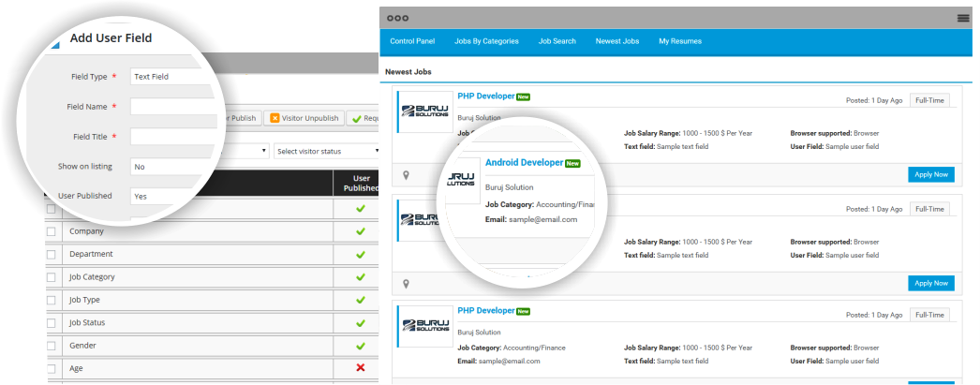Click green check in Job Type row
The height and width of the screenshot is (385, 980).
pos(360,300)
